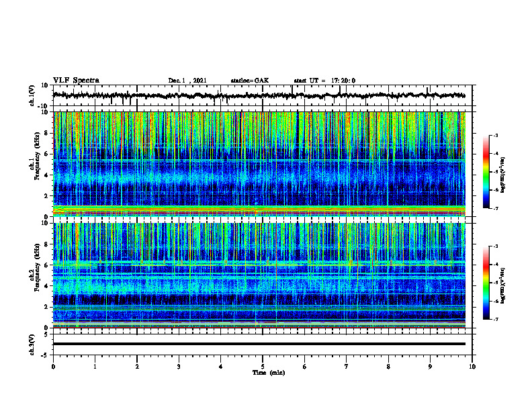Viewport: 532px width, 411px height.
Task: Click the thick black ch.3 trace line
Action: 259,344
